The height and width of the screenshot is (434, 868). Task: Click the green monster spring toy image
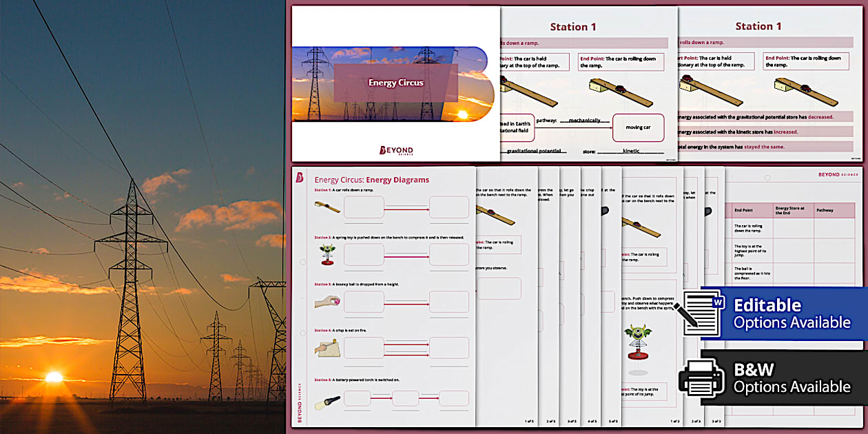pos(638,342)
